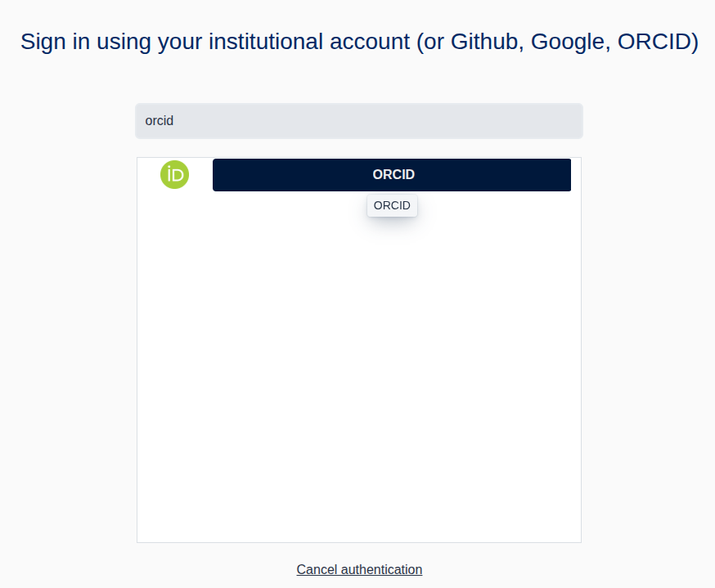
Task: Abort sign-in via Cancel authentication
Action: point(359,569)
